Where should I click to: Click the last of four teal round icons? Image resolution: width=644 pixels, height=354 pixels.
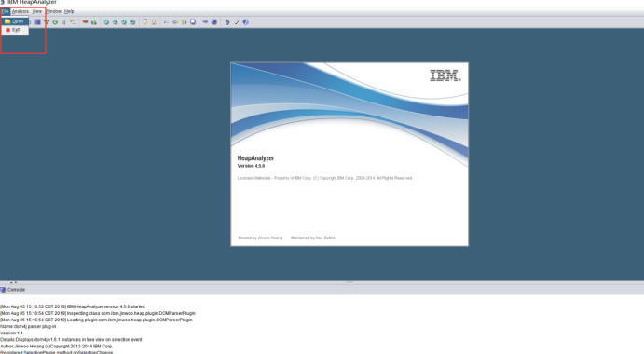132,22
